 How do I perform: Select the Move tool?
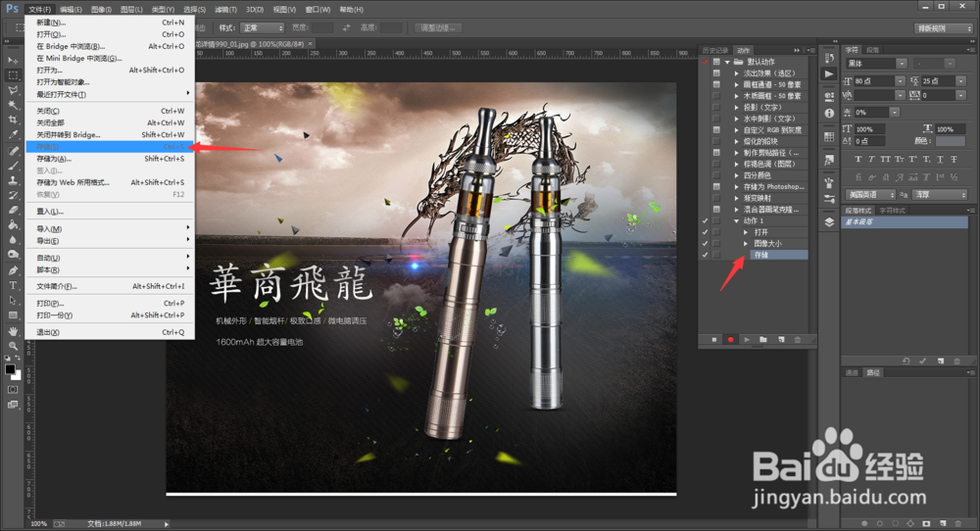[x=13, y=61]
